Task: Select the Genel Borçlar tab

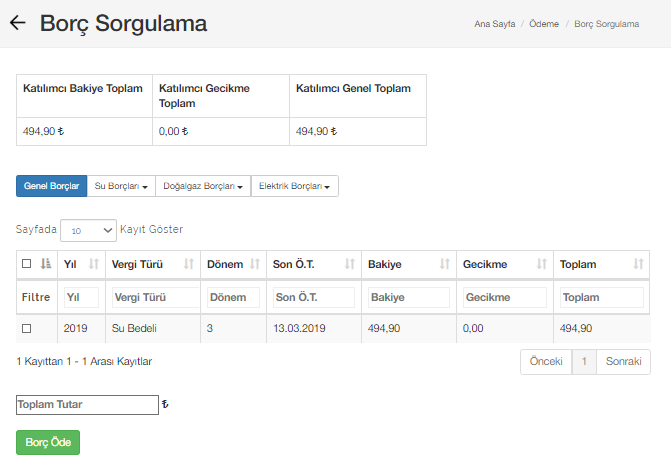Action: [51, 186]
